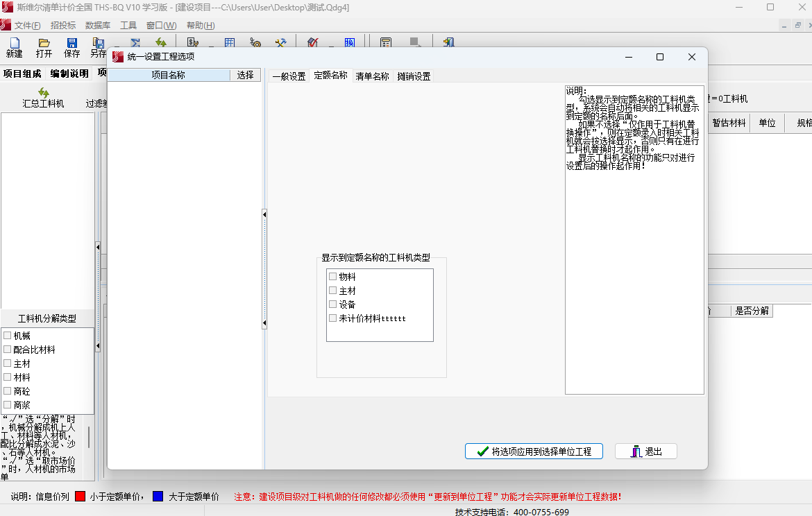Click the crossed hammer tools toolbar icon
The height and width of the screenshot is (516, 812).
(x=280, y=42)
